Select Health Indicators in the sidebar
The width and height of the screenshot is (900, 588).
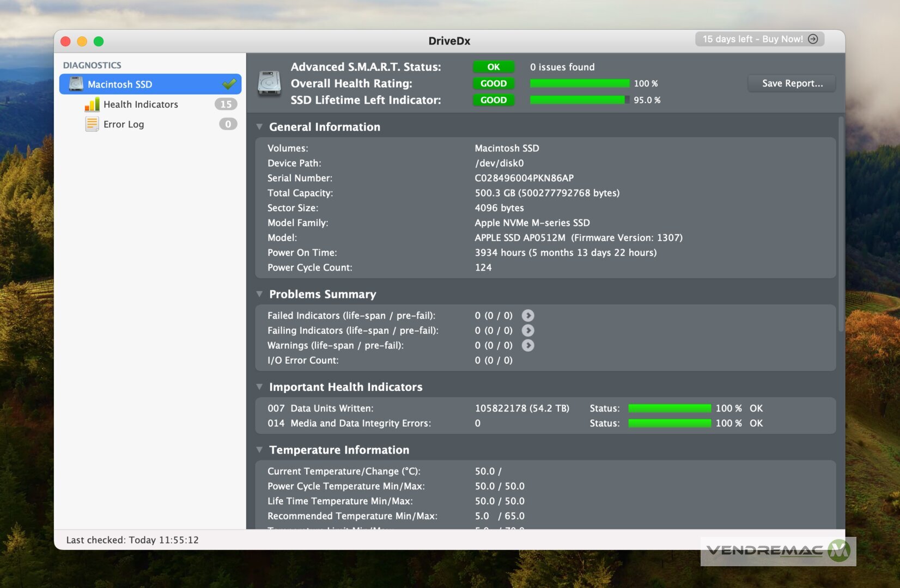pyautogui.click(x=141, y=104)
